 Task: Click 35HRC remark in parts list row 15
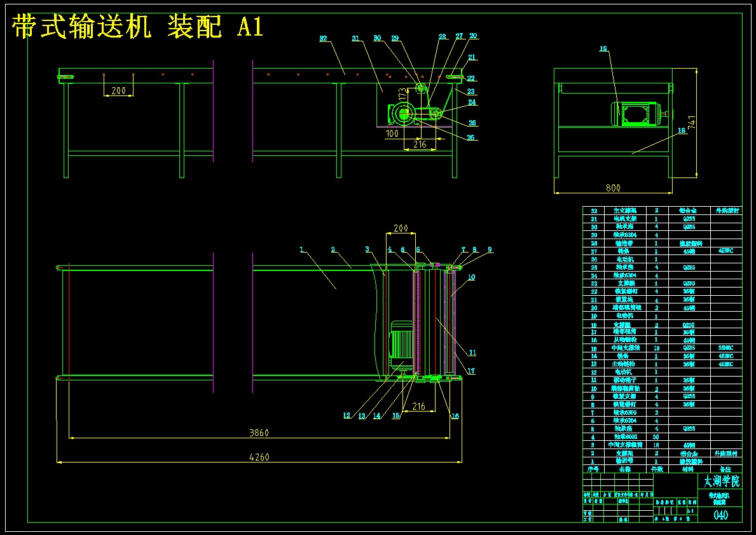pyautogui.click(x=725, y=348)
